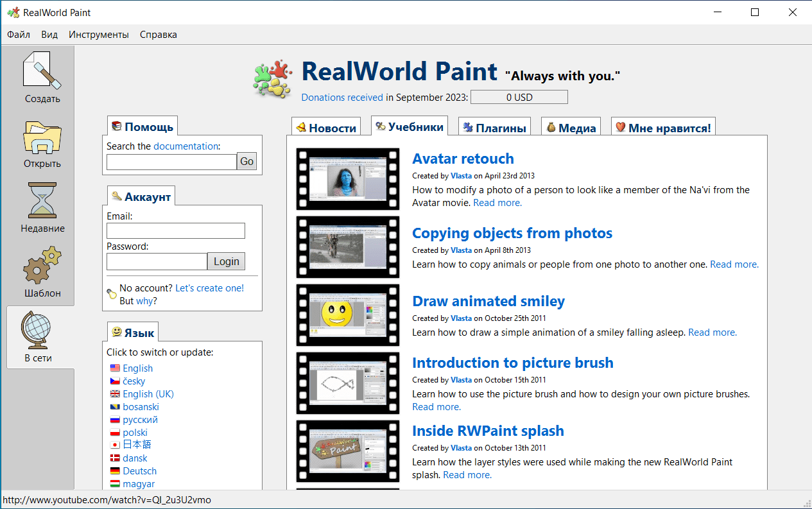
Task: Click the "Let's create one!" link
Action: pos(209,288)
